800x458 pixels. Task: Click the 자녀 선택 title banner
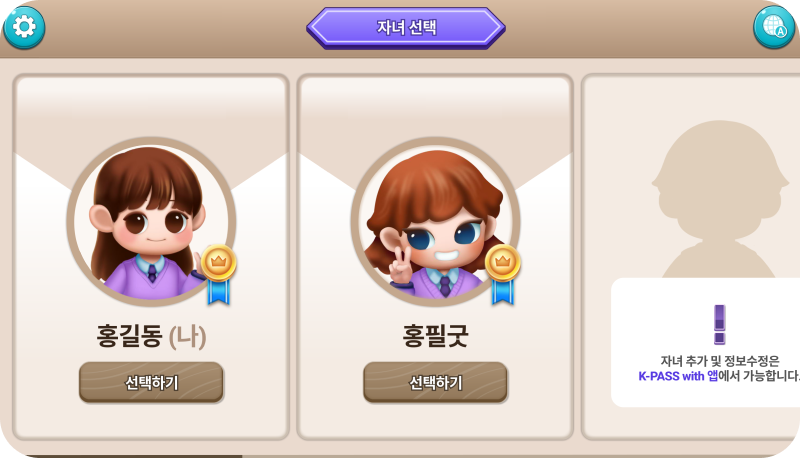(x=406, y=28)
